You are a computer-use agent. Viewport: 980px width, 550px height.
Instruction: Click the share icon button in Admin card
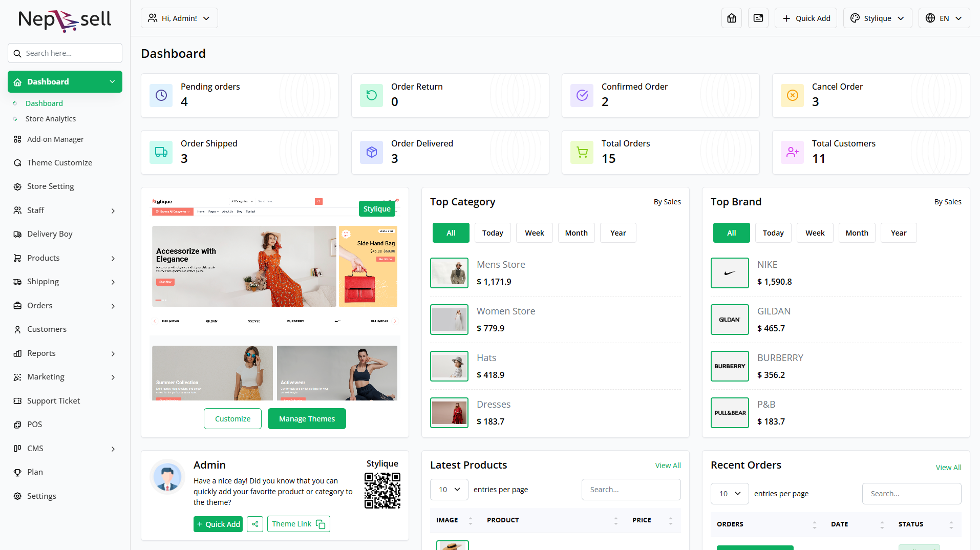[255, 524]
